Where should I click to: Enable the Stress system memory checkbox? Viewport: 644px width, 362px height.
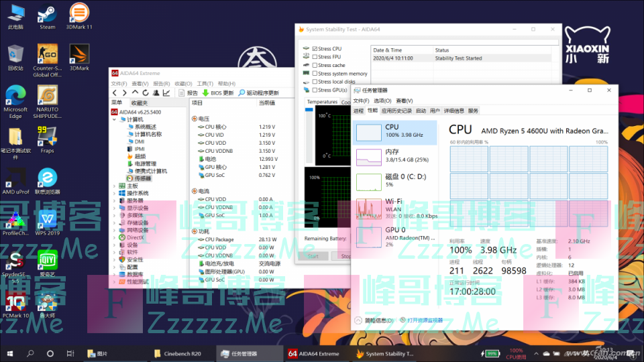click(x=315, y=74)
